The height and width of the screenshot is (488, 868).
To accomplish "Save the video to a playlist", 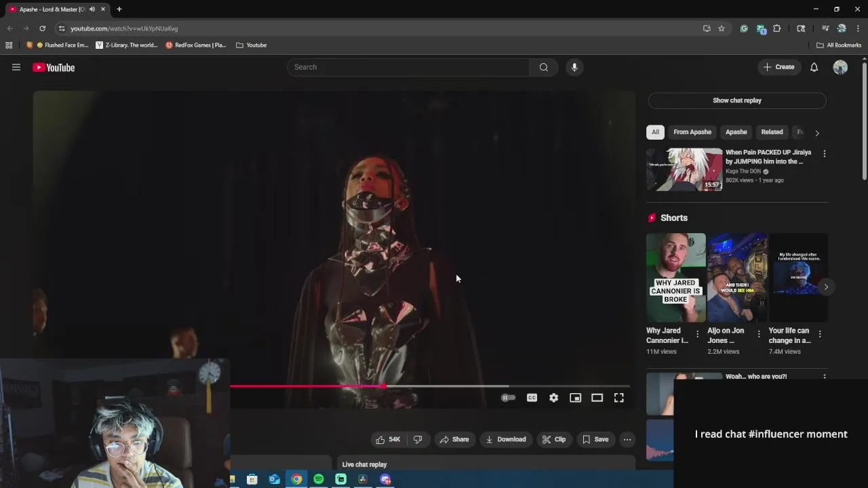I will tap(595, 439).
